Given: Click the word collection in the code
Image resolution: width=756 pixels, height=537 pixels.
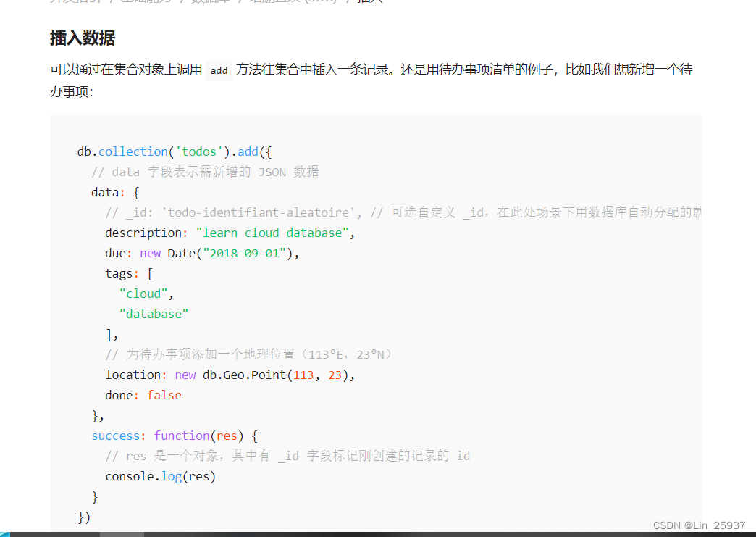Looking at the screenshot, I should tap(133, 151).
